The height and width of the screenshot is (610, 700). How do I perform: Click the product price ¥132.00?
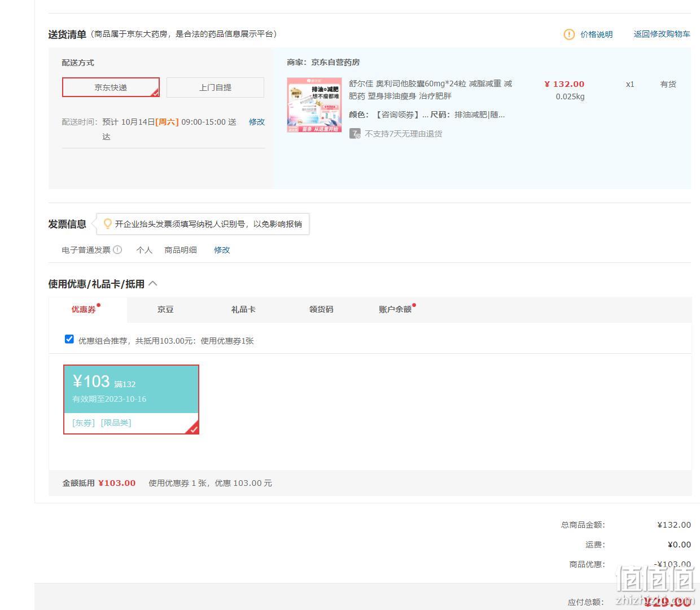coord(564,84)
